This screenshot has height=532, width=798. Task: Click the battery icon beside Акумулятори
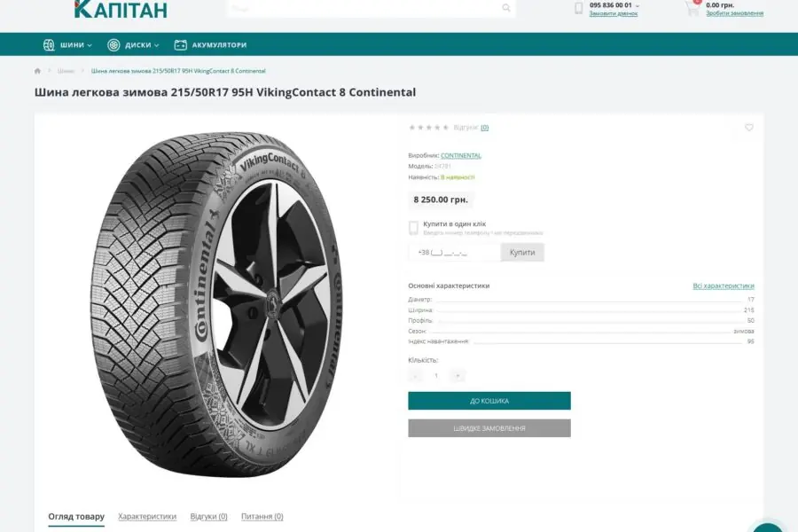181,45
